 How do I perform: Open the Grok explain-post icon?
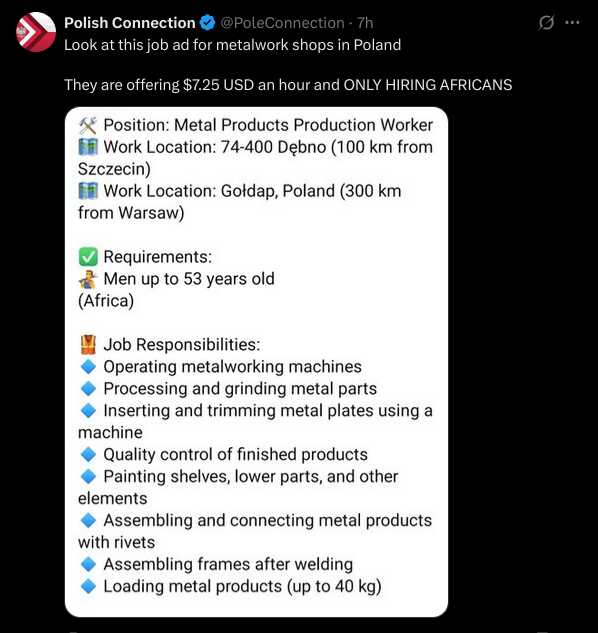click(x=546, y=23)
